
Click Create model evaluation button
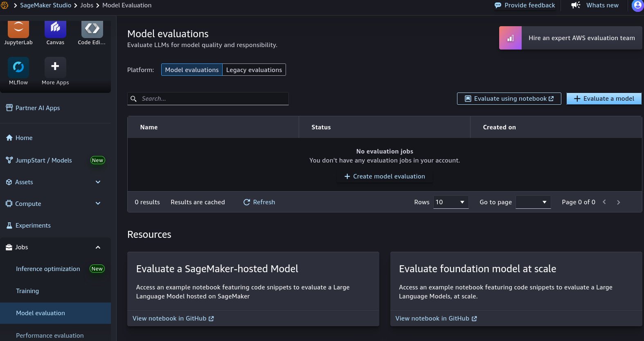tap(385, 176)
